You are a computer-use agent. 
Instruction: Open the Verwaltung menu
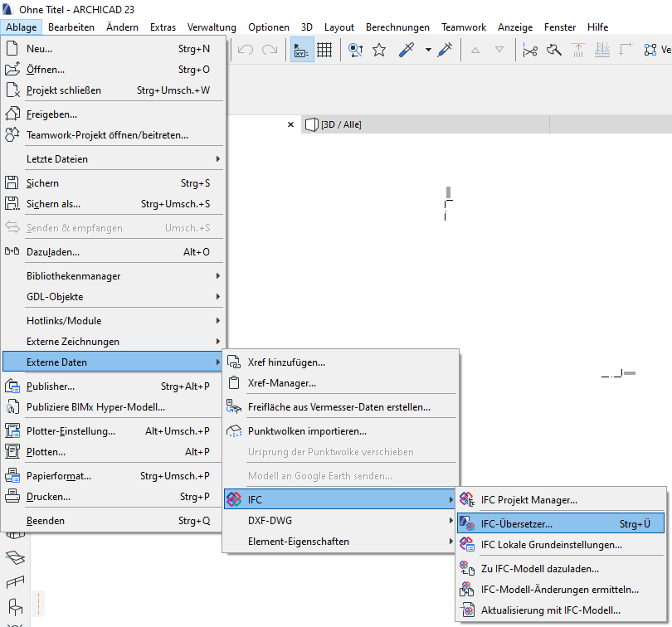212,27
